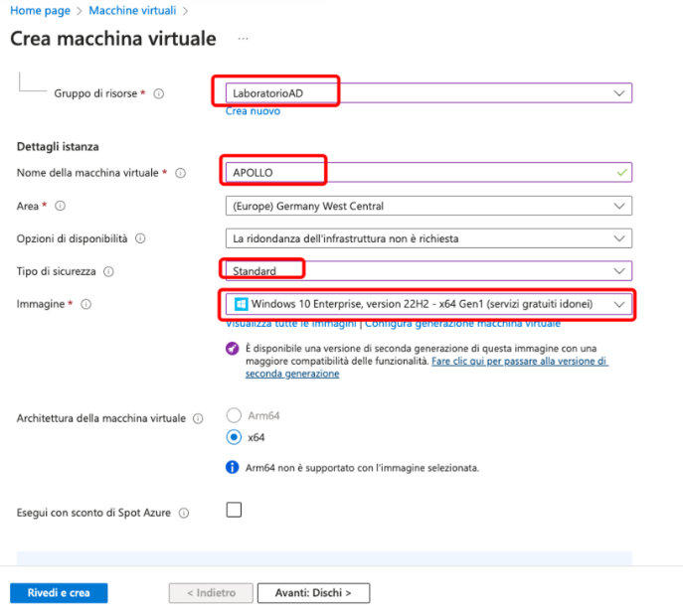Select the x64 architecture radio button
The width and height of the screenshot is (683, 616).
[x=235, y=437]
